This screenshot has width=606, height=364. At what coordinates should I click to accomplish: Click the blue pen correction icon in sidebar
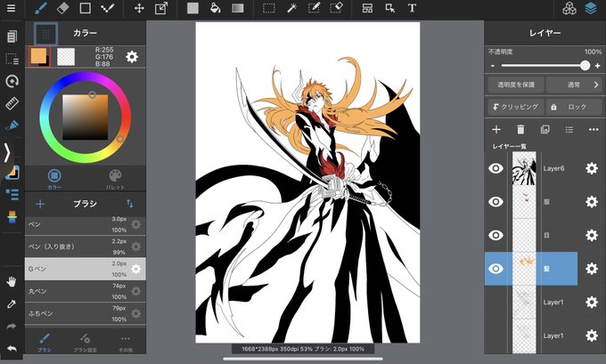point(12,125)
